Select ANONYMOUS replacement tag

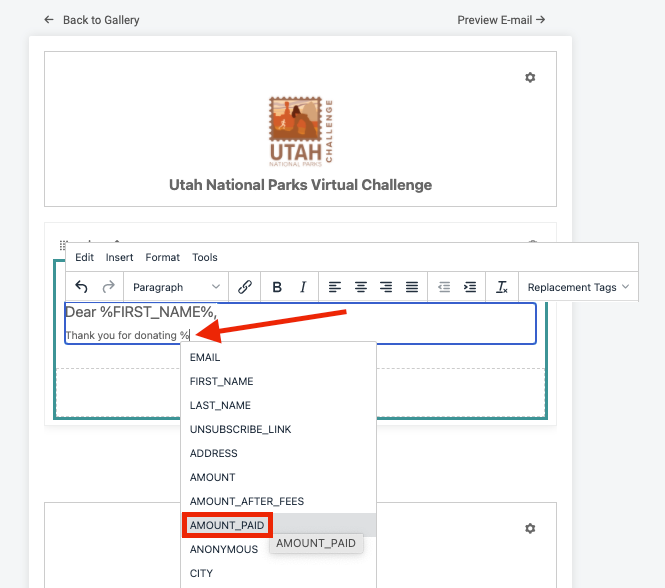click(x=278, y=549)
